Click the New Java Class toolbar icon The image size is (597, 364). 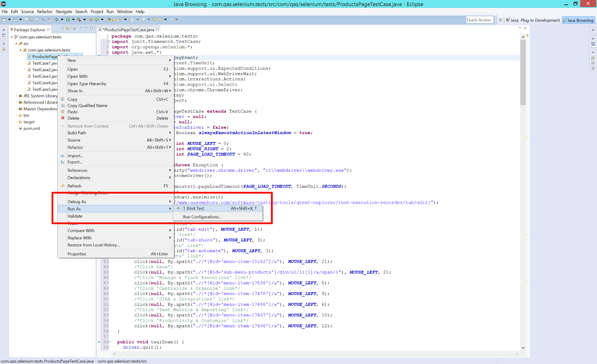pos(97,20)
